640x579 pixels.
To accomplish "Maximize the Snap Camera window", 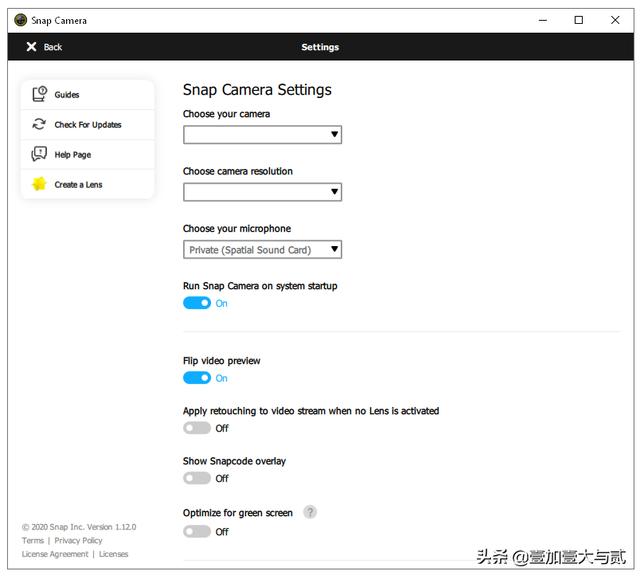I will click(578, 20).
